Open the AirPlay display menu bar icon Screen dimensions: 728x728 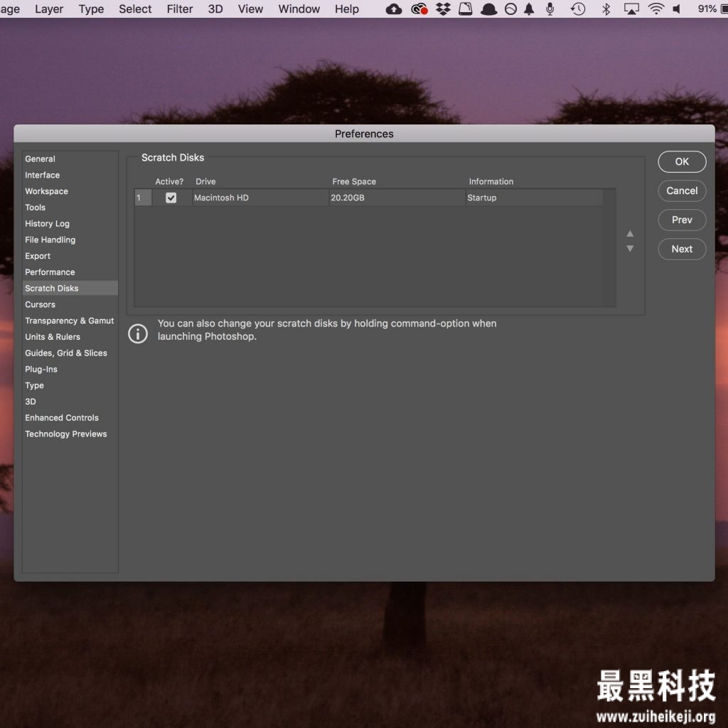631,9
